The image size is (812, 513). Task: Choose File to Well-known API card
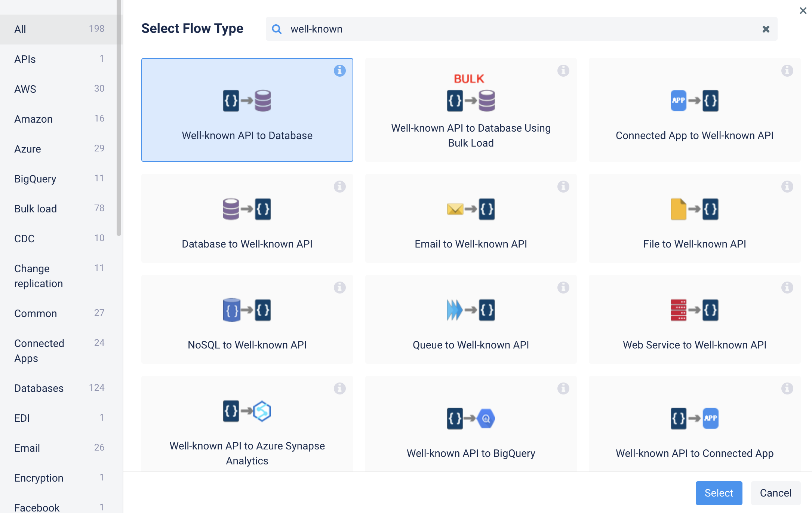coord(694,218)
